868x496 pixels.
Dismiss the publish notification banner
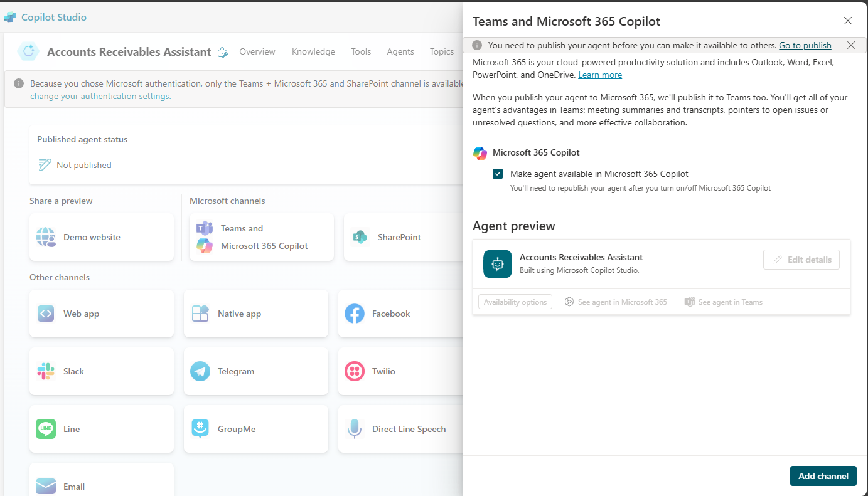(x=851, y=45)
